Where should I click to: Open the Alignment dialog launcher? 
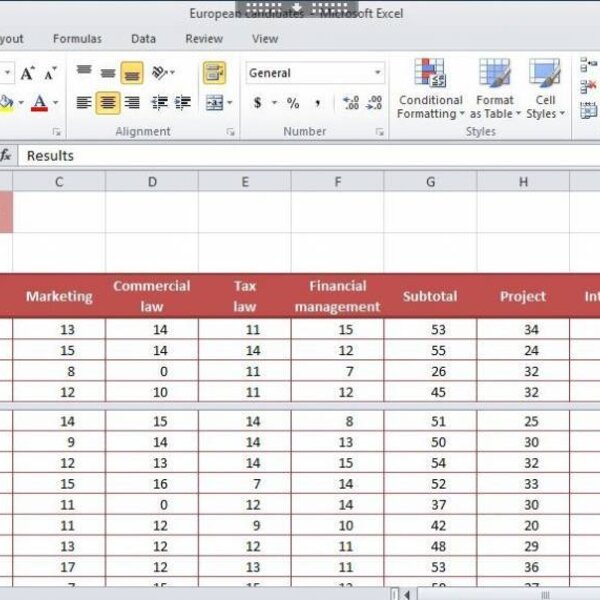[230, 132]
